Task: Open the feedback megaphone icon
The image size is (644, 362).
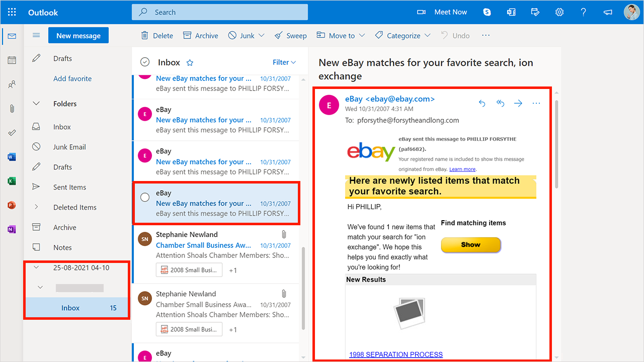Action: point(608,12)
